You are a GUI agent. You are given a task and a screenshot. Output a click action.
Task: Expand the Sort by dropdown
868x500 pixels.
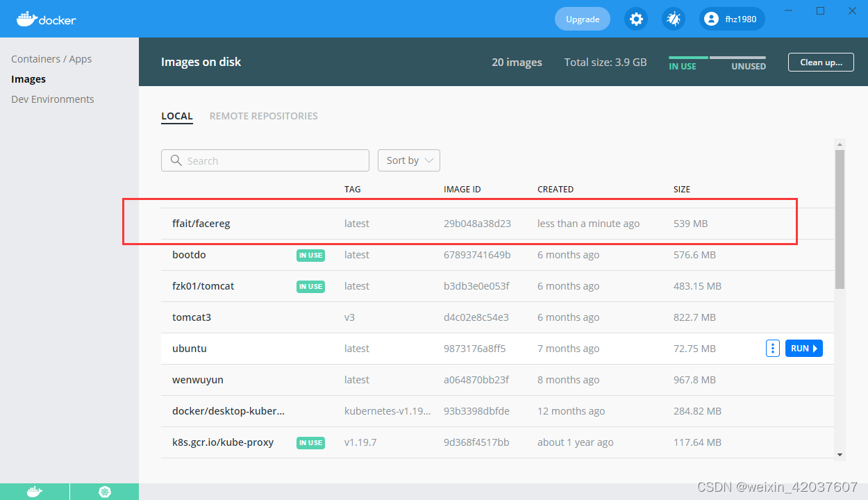[x=409, y=160]
